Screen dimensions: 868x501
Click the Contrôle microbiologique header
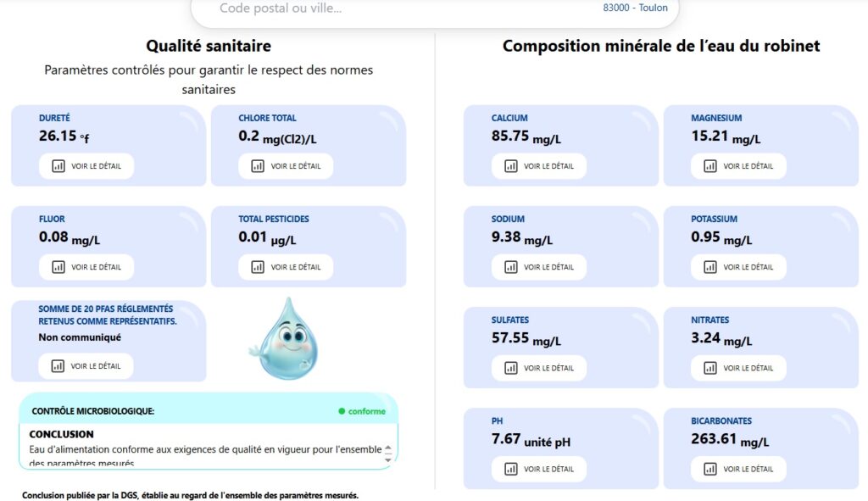[x=93, y=411]
